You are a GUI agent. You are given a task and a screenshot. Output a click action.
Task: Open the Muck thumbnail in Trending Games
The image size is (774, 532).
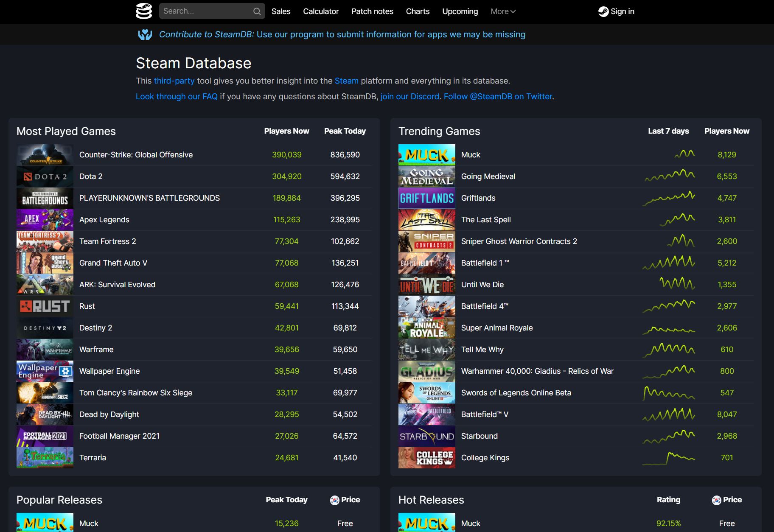[x=427, y=155]
